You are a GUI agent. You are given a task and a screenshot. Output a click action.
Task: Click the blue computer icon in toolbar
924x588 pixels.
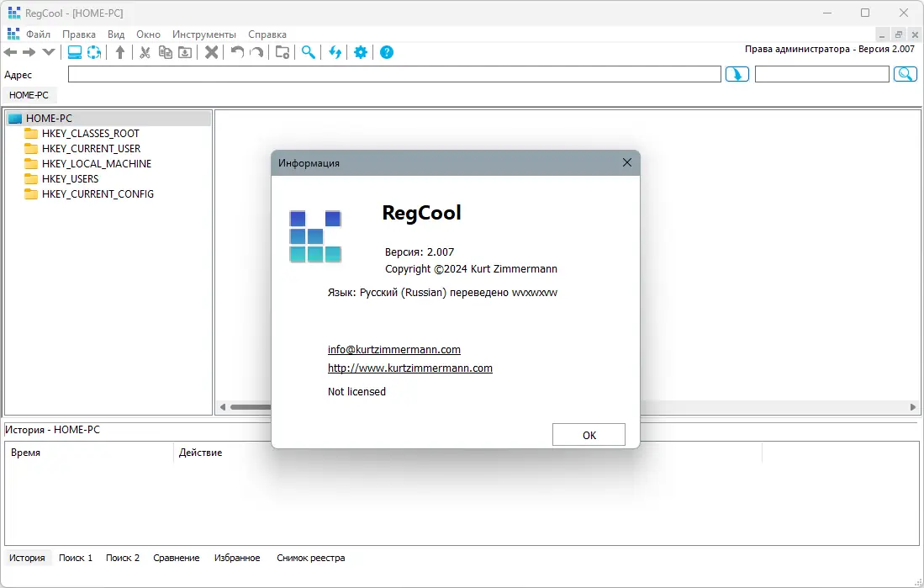coord(75,52)
